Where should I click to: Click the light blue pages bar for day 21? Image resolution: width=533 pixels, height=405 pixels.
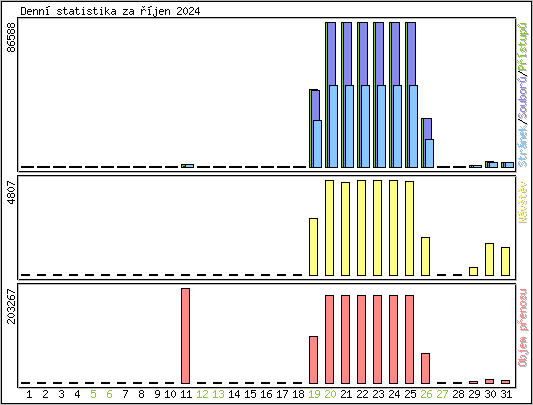coord(349,126)
